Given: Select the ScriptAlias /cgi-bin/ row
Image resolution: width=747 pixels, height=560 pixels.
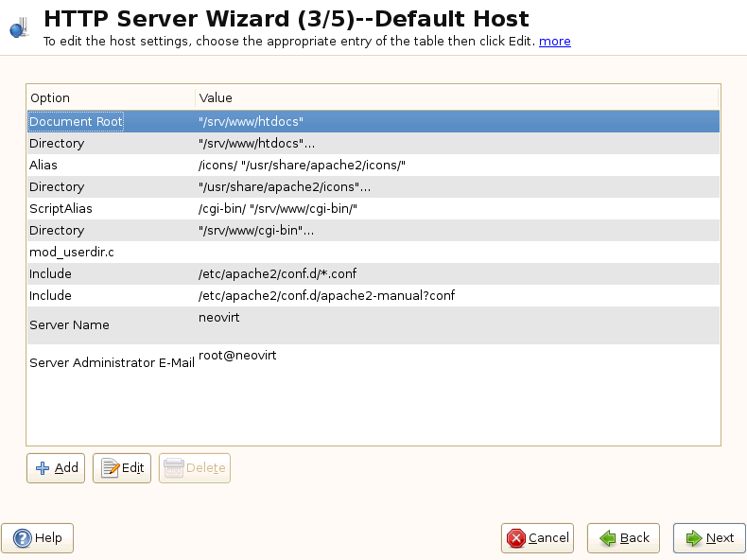Looking at the screenshot, I should click(373, 209).
